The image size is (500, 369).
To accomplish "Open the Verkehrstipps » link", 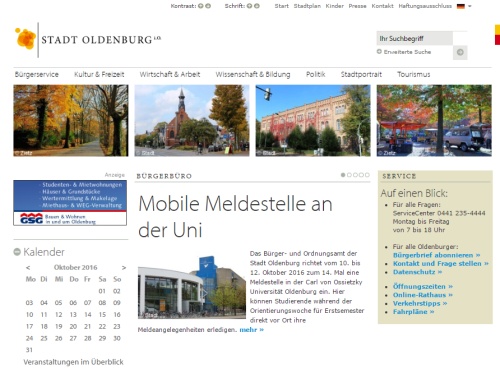I will point(420,303).
